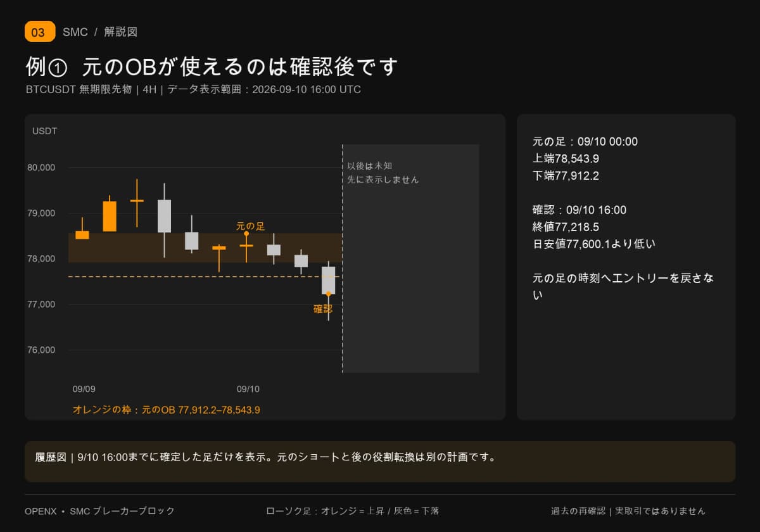Click the BTCUSDT 無期限先物 subtitle line

193,89
